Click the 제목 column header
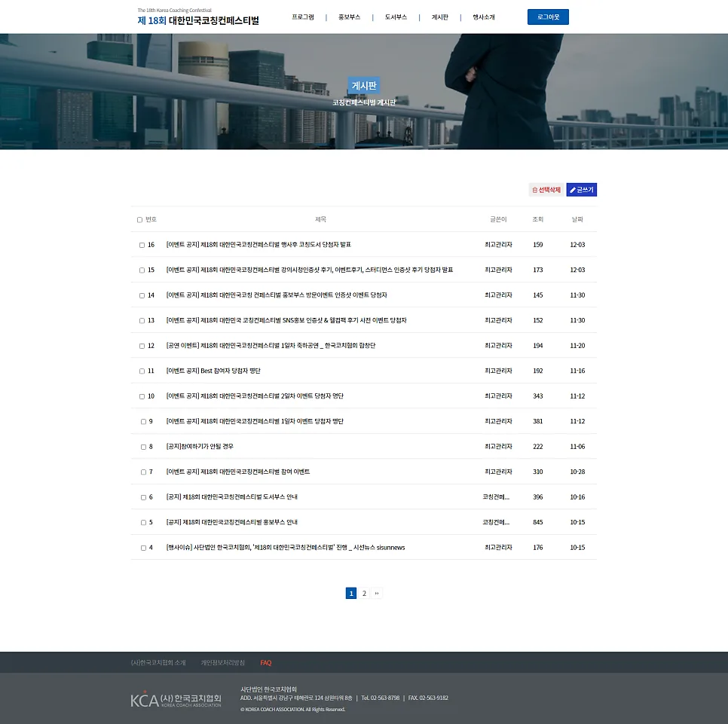The width and height of the screenshot is (728, 724). tap(321, 219)
